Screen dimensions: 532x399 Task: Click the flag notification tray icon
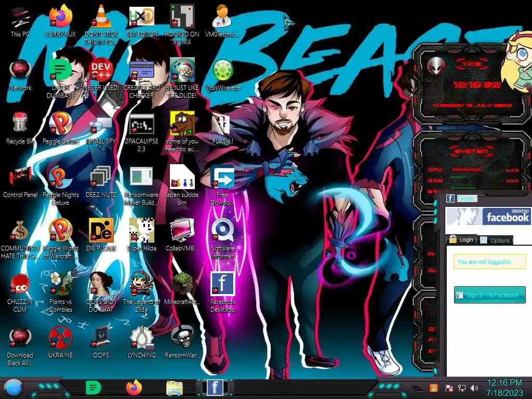pyautogui.click(x=449, y=388)
